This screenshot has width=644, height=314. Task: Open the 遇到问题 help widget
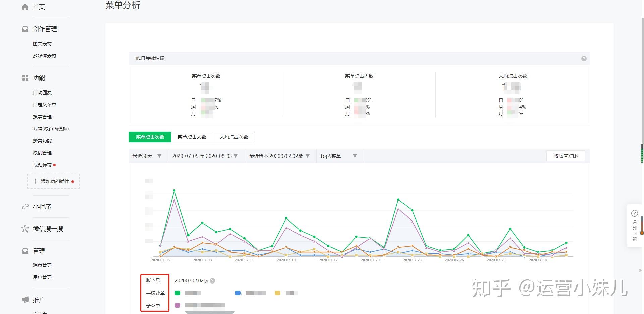(635, 226)
